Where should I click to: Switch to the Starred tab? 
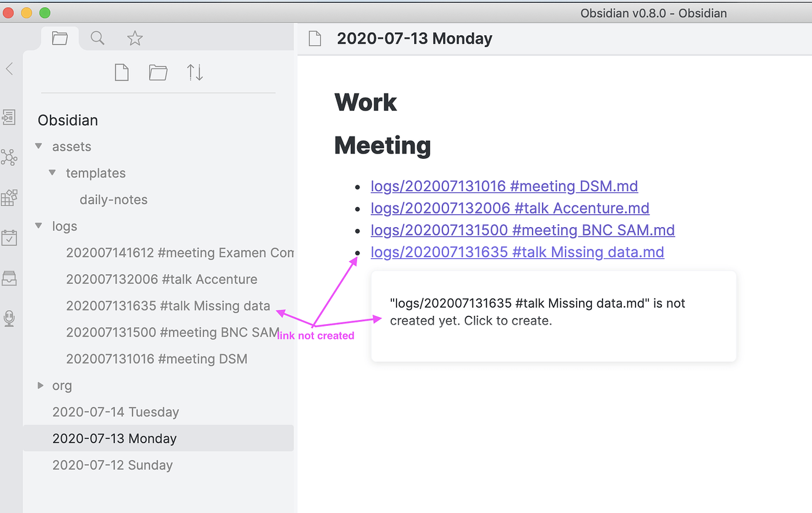pos(135,38)
